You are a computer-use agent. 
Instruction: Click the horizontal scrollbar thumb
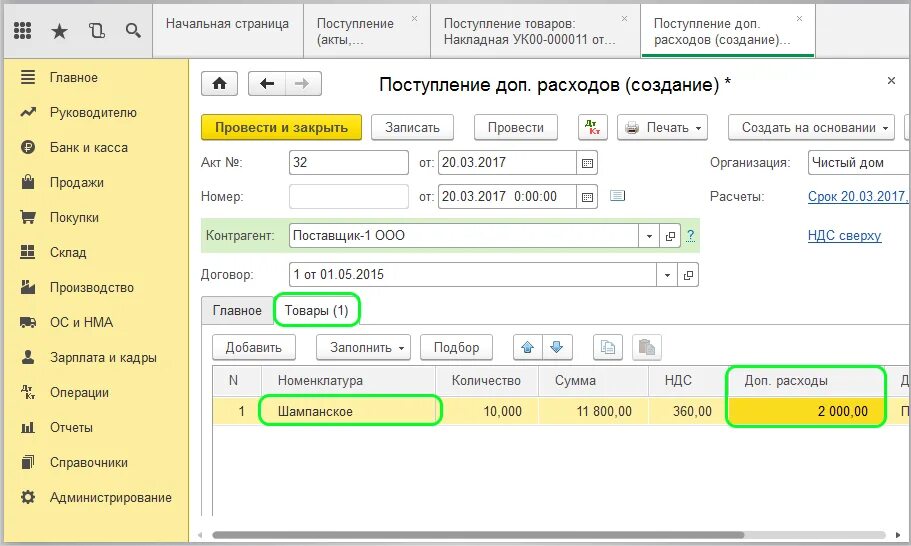coord(478,535)
